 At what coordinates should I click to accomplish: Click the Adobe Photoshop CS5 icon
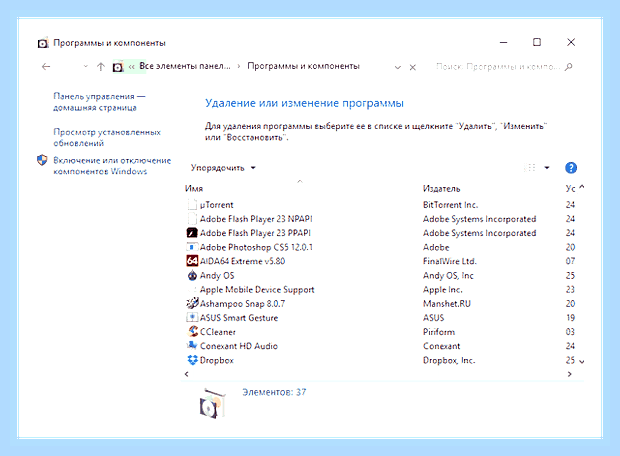point(192,247)
